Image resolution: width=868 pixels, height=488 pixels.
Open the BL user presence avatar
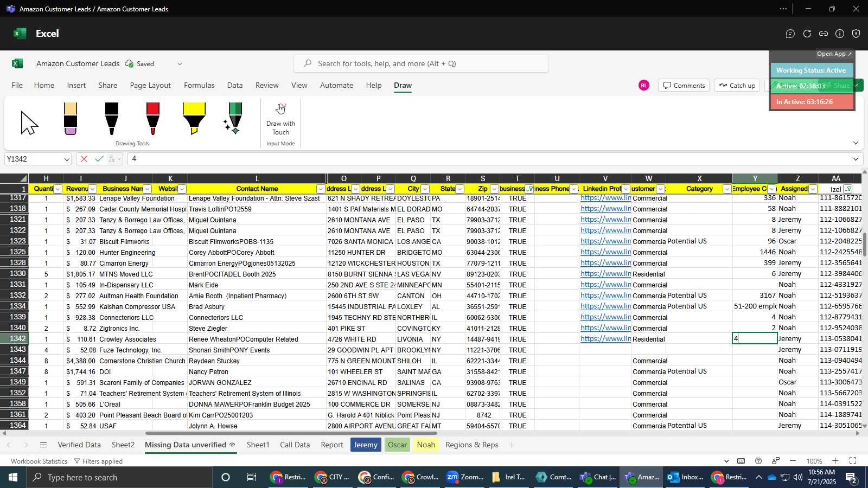[644, 85]
